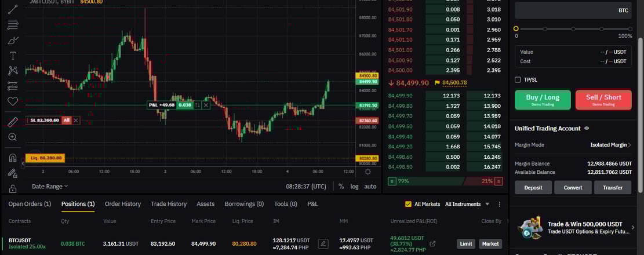
Task: Click the mark price flag icon
Action: click(x=437, y=83)
